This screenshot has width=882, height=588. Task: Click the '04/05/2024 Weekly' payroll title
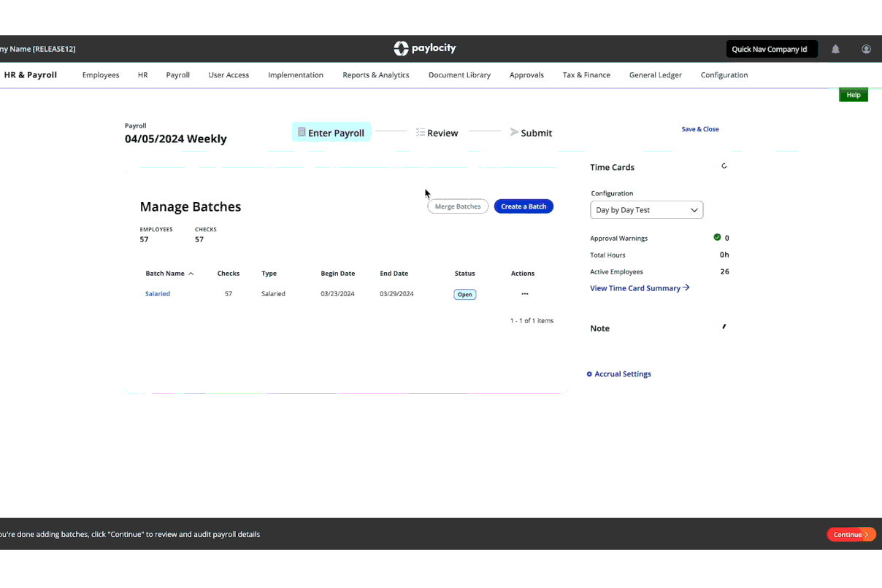coord(176,139)
